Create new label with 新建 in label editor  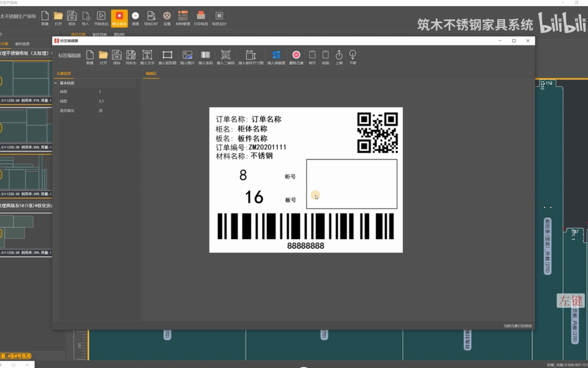(x=90, y=57)
